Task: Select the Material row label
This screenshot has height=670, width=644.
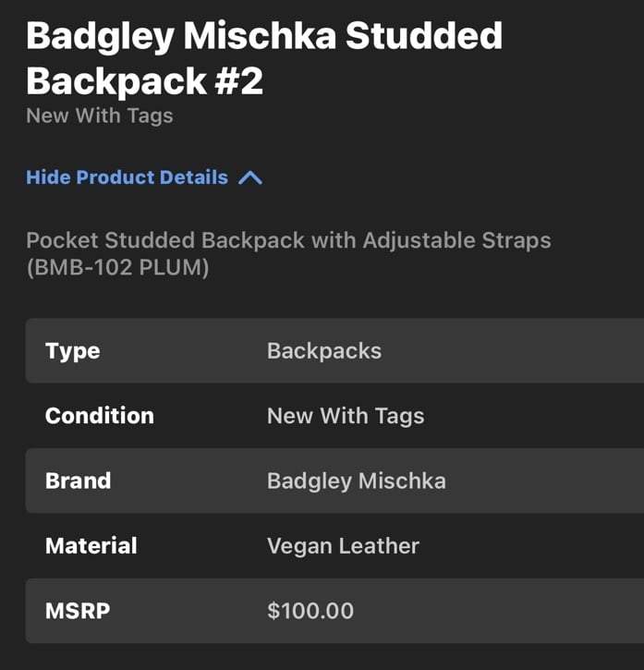Action: pyautogui.click(x=91, y=545)
